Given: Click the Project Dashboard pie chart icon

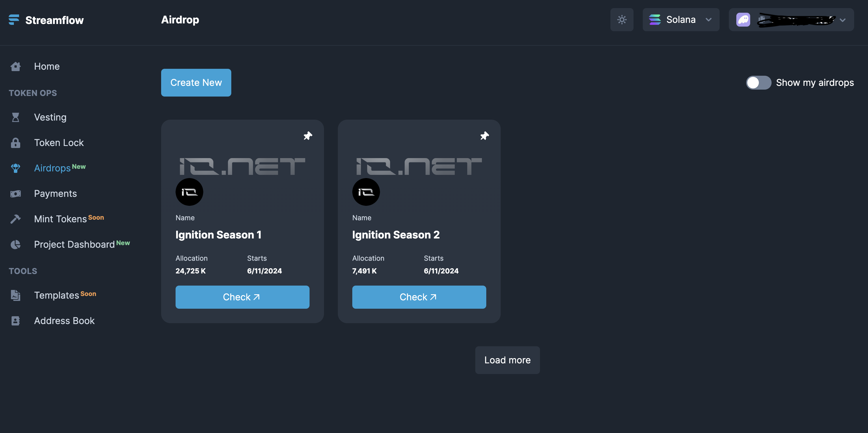Looking at the screenshot, I should [16, 245].
